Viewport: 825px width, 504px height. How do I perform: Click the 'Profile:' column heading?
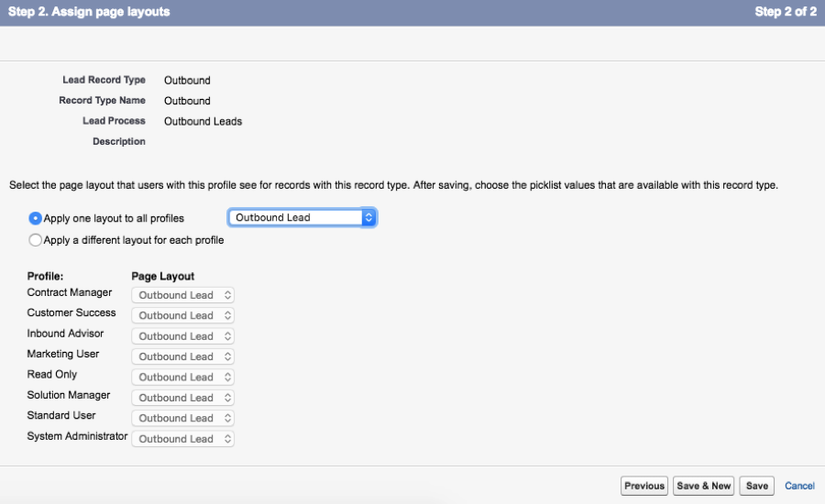pos(45,276)
